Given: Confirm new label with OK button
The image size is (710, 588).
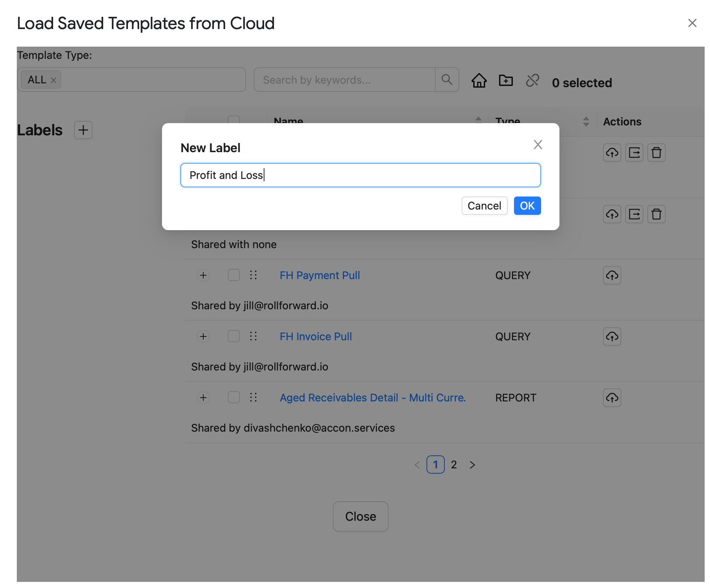Looking at the screenshot, I should [x=527, y=206].
